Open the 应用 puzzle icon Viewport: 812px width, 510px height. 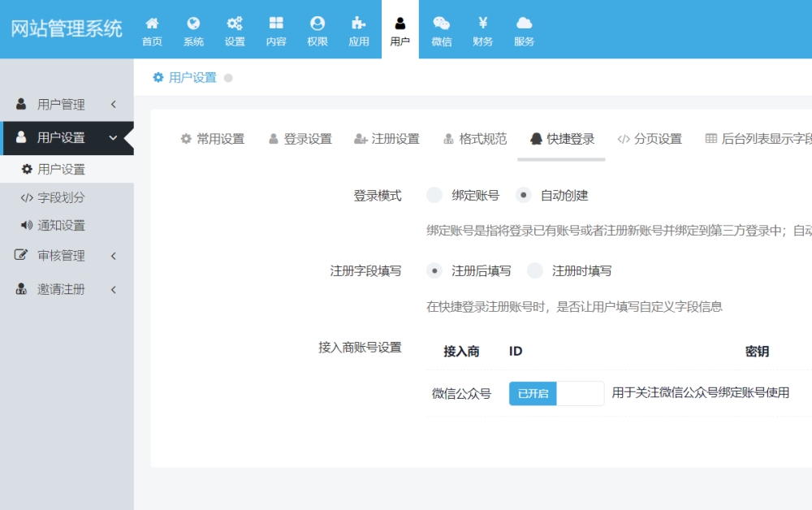pos(358,24)
